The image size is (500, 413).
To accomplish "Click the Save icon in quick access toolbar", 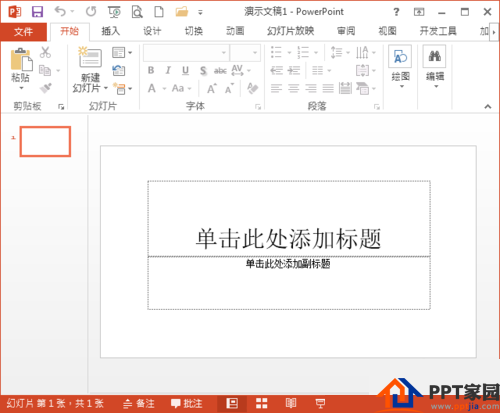I will tap(37, 12).
